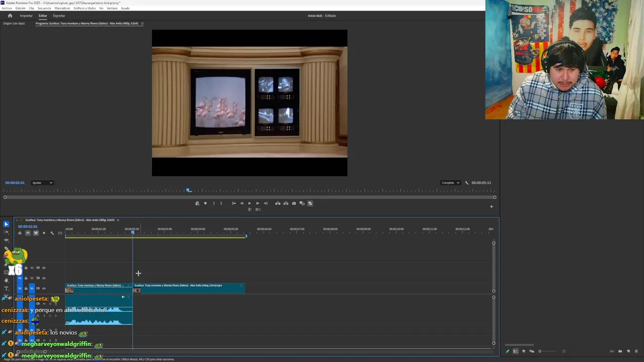Go to Out point
The image size is (644, 362).
pyautogui.click(x=266, y=203)
